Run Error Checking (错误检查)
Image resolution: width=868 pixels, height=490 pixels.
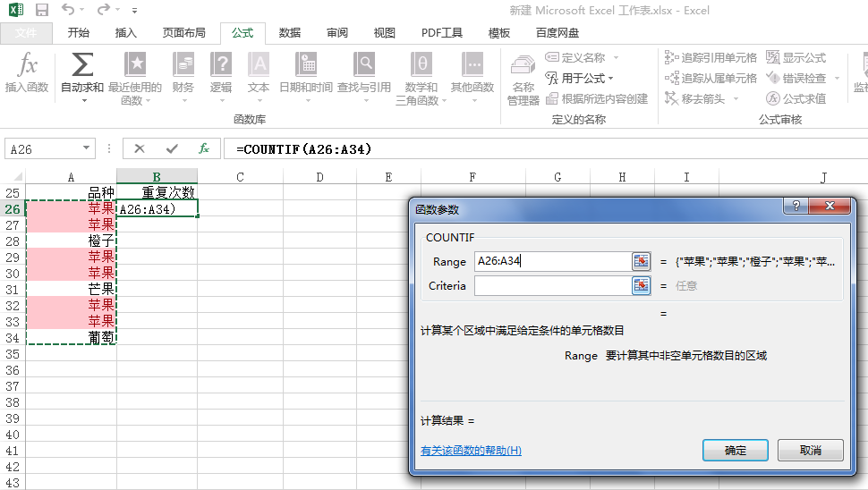[x=796, y=78]
